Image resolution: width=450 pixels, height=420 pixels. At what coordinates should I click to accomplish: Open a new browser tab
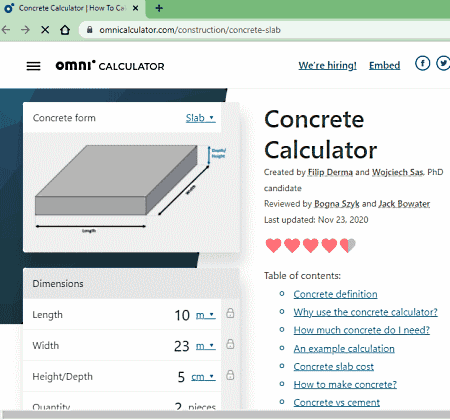tap(159, 8)
